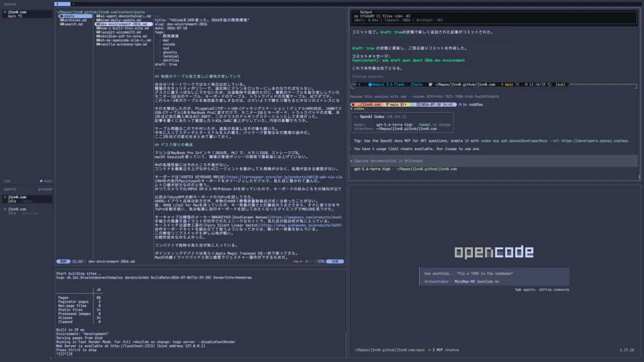This screenshot has width=644, height=362.
Task: Click the git branch icon in shell prompt
Action: coord(386,105)
